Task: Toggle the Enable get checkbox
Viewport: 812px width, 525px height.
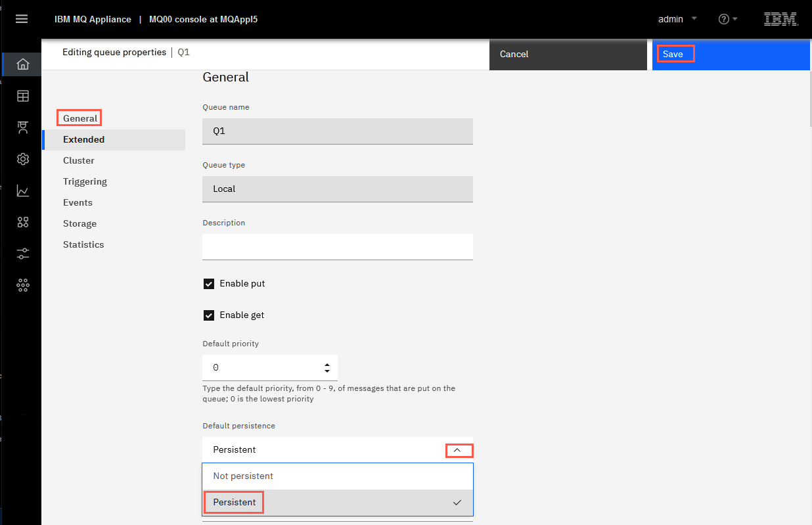Action: [209, 315]
